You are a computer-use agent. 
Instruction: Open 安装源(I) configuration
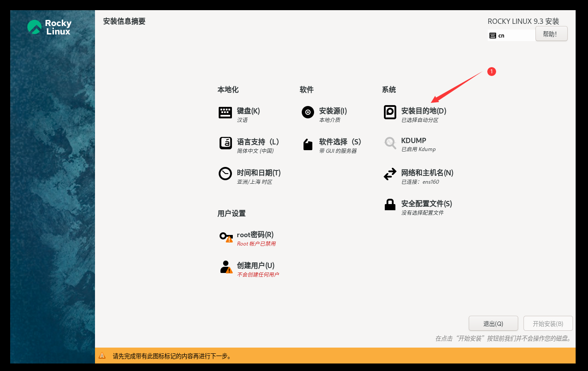point(333,111)
